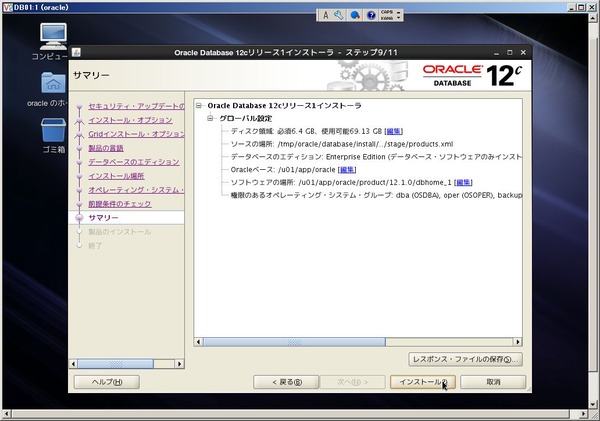Click 編集 link next to ディスク領域
600x421 pixels.
point(394,131)
